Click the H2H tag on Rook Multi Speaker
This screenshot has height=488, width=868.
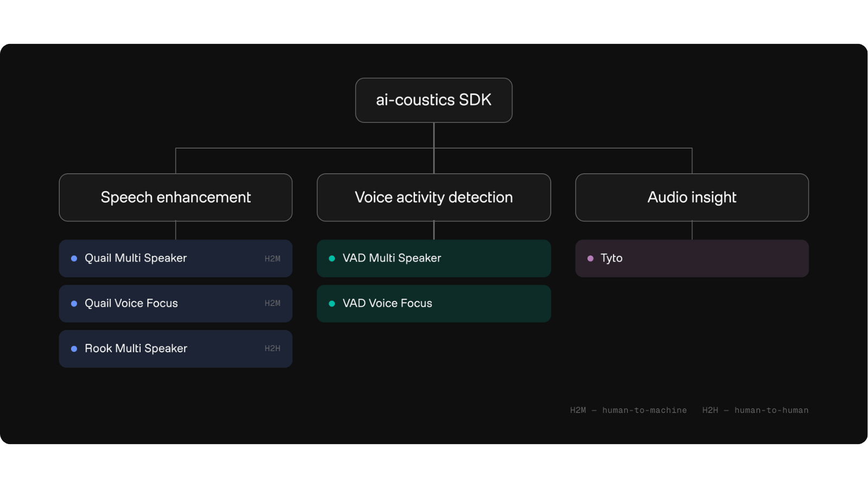tap(272, 349)
